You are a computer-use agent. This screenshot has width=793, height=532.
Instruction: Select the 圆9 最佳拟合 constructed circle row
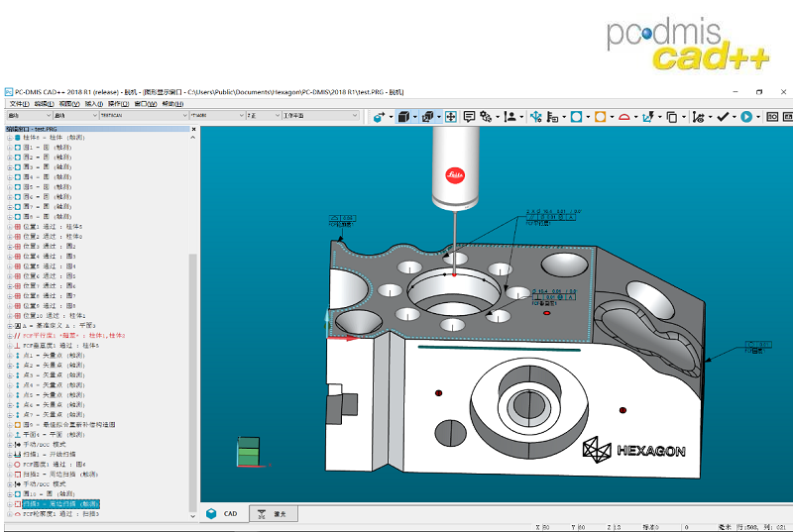68,425
